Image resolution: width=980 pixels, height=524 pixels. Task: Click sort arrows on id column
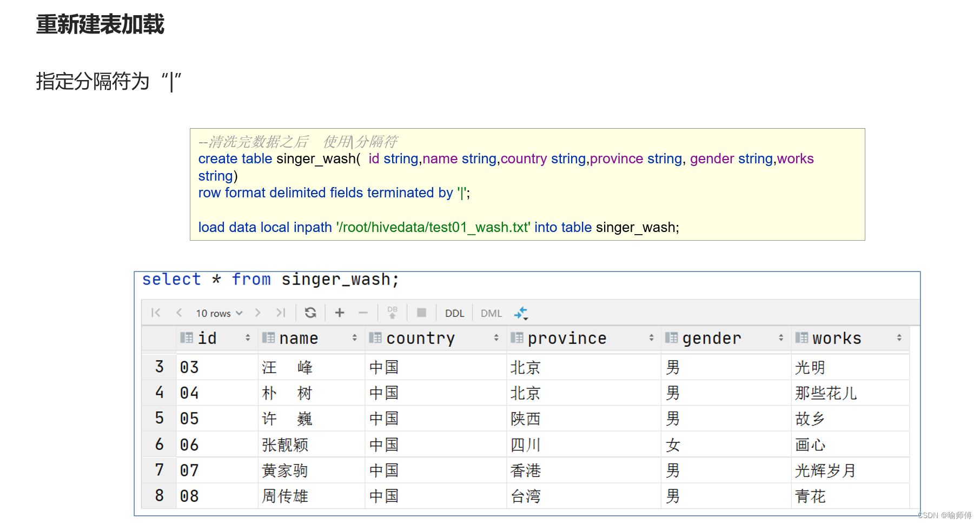click(x=248, y=337)
